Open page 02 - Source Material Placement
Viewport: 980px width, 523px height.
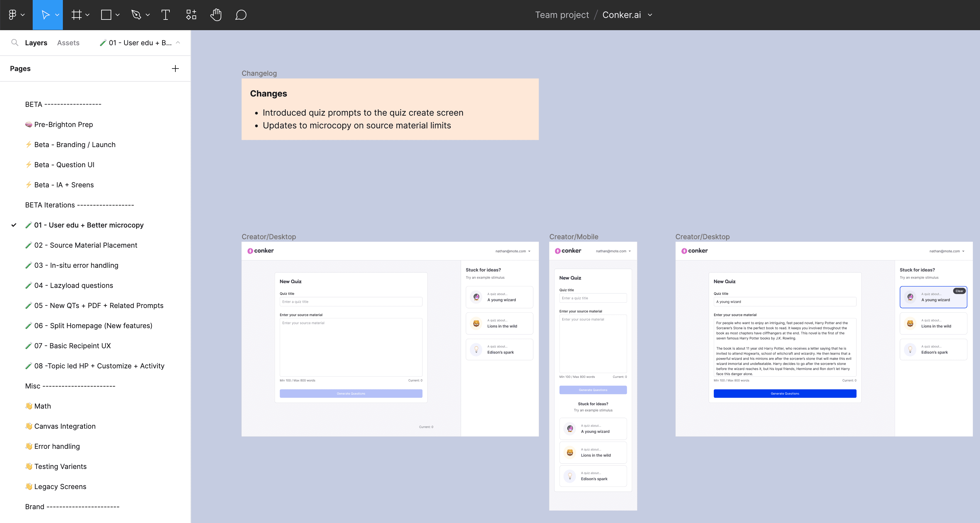pos(85,245)
